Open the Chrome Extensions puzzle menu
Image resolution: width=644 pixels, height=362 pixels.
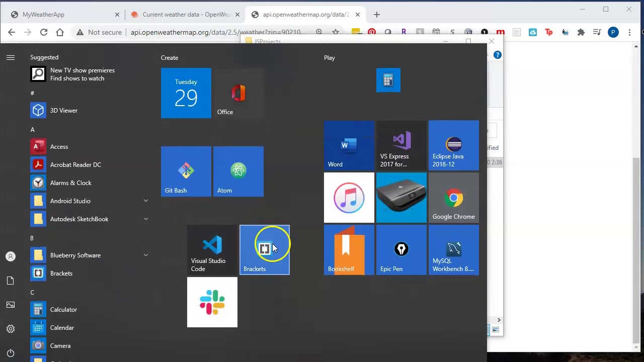coord(581,32)
